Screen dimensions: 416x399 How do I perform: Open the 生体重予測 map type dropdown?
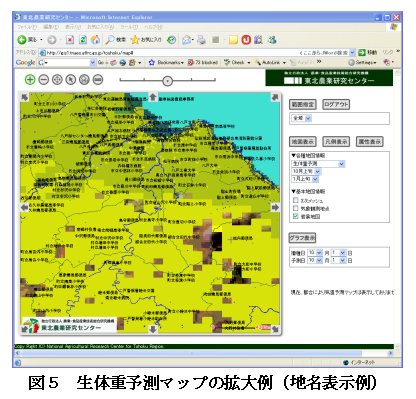pyautogui.click(x=318, y=164)
